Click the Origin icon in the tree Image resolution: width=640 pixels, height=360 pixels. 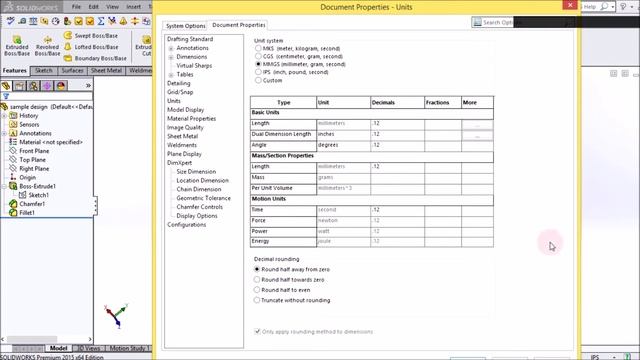tap(13, 177)
